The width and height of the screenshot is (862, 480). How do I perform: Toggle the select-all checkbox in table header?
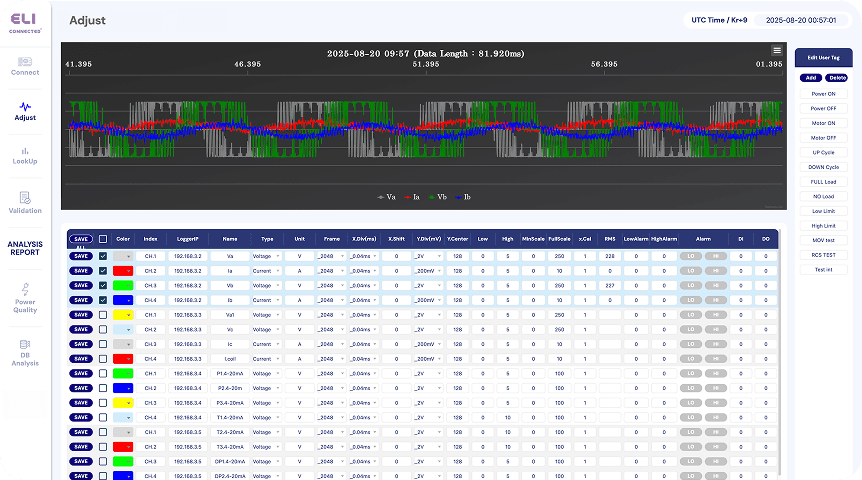tap(102, 239)
